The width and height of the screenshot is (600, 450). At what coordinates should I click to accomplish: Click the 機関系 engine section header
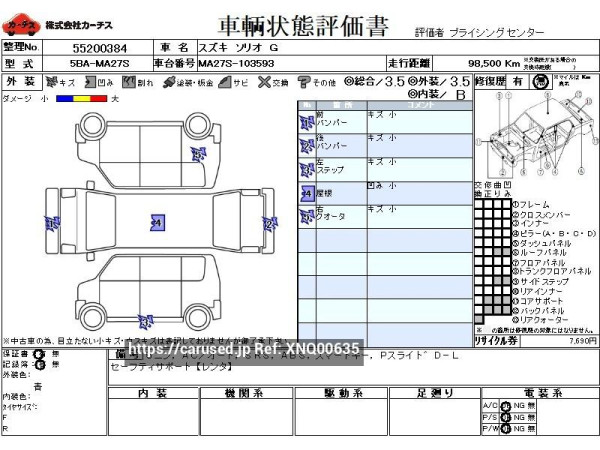242,393
